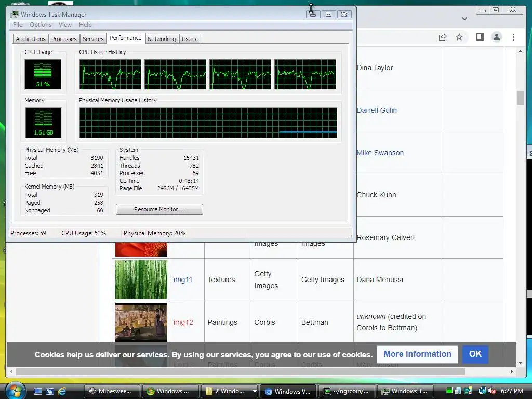Click vertical scrollbar up arrow in Chrome

pyautogui.click(x=520, y=51)
